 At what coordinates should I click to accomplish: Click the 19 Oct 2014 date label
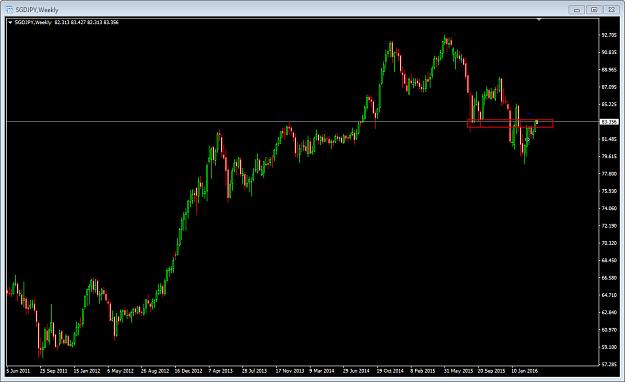click(390, 371)
